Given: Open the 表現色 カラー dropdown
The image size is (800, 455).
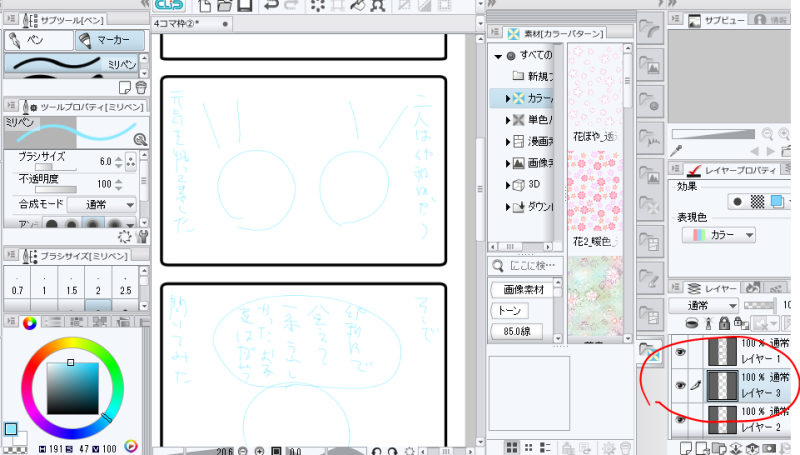Looking at the screenshot, I should (718, 235).
